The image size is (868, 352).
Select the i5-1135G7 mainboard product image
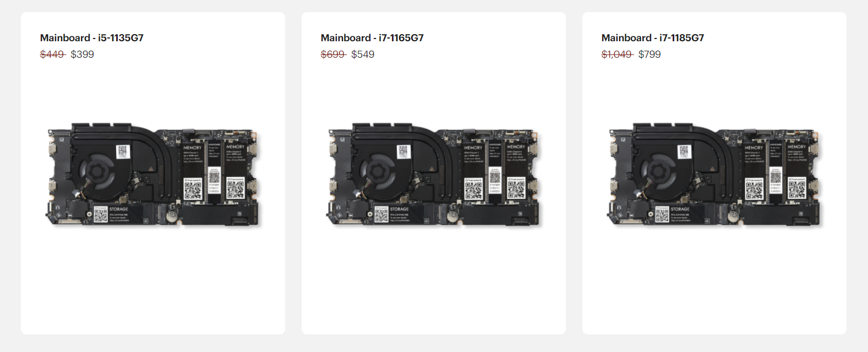point(152,174)
